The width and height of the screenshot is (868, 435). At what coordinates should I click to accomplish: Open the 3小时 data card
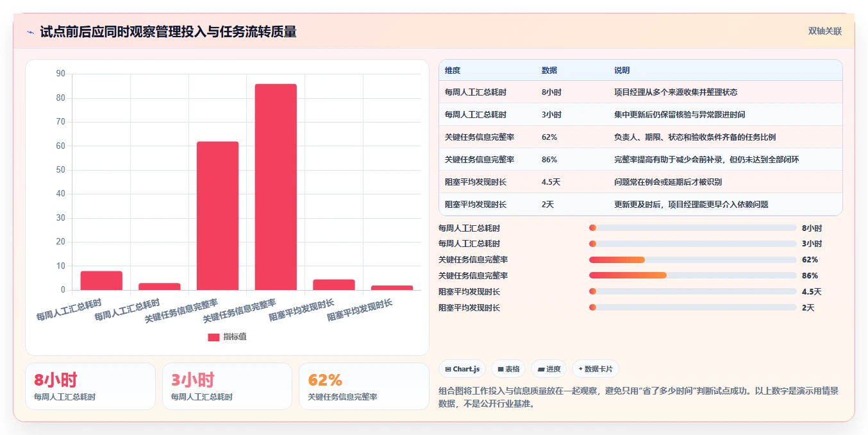228,386
